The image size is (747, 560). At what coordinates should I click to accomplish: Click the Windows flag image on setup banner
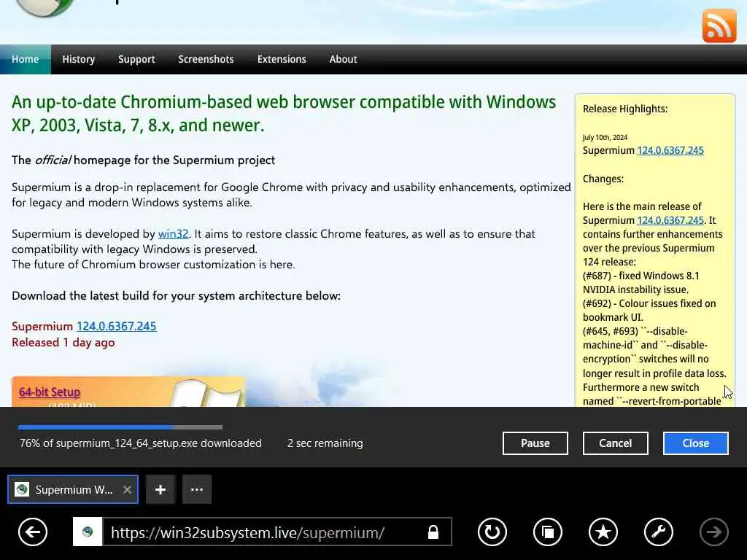[206, 393]
